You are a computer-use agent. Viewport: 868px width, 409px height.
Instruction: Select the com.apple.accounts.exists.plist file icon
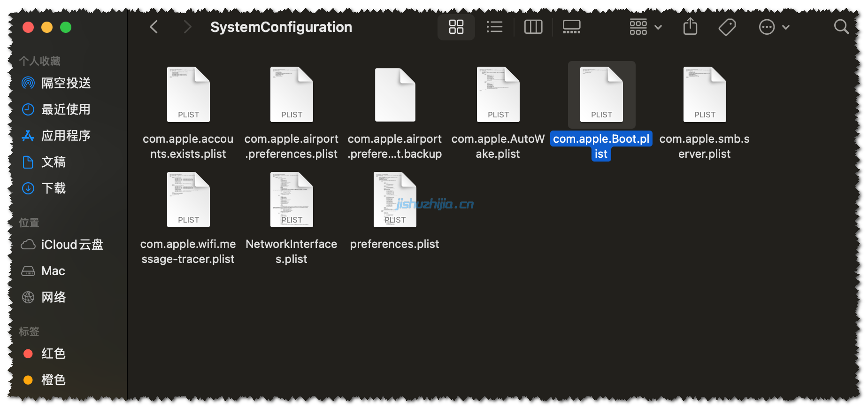pyautogui.click(x=188, y=94)
